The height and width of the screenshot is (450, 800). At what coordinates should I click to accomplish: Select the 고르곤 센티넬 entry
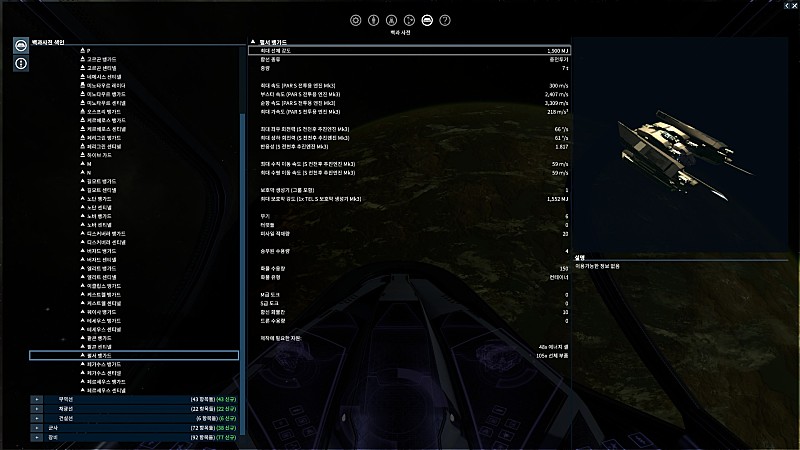coord(102,68)
